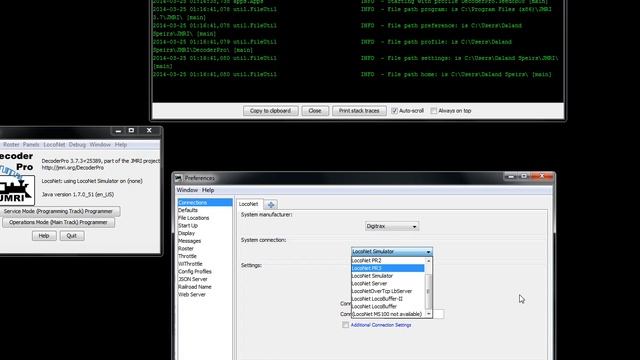The width and height of the screenshot is (640, 360).
Task: Open the Help menu in Preferences
Action: (x=208, y=190)
